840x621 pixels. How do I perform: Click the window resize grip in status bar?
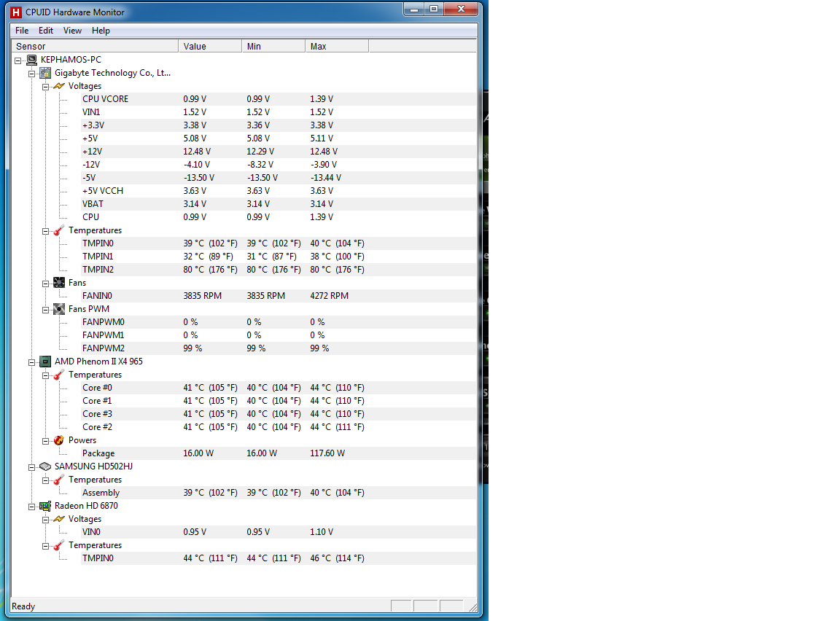pos(472,607)
